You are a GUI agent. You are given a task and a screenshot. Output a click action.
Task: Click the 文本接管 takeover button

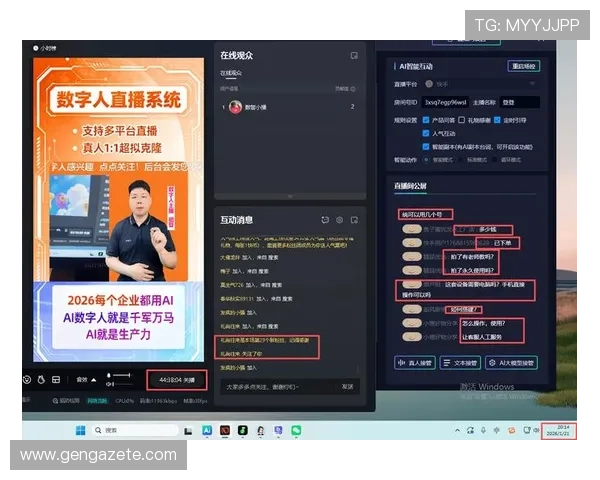tap(460, 363)
